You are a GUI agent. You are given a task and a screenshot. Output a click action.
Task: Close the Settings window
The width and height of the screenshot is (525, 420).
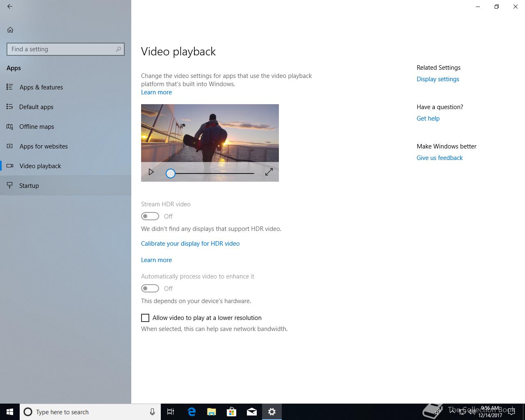516,7
